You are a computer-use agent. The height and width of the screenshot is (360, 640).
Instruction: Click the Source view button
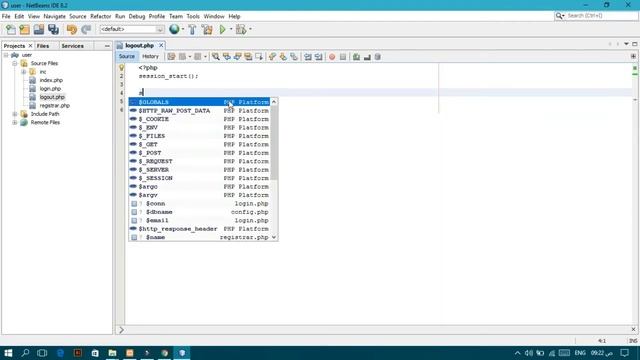[x=127, y=56]
